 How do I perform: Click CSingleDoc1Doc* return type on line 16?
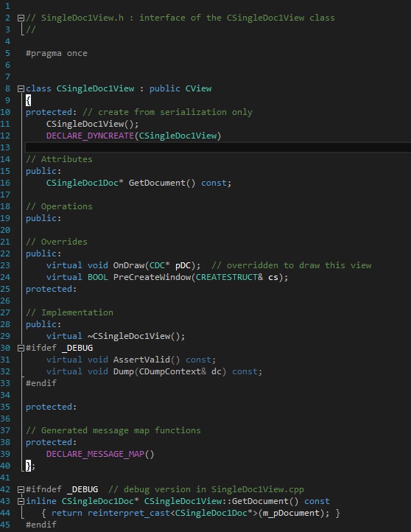coord(85,183)
